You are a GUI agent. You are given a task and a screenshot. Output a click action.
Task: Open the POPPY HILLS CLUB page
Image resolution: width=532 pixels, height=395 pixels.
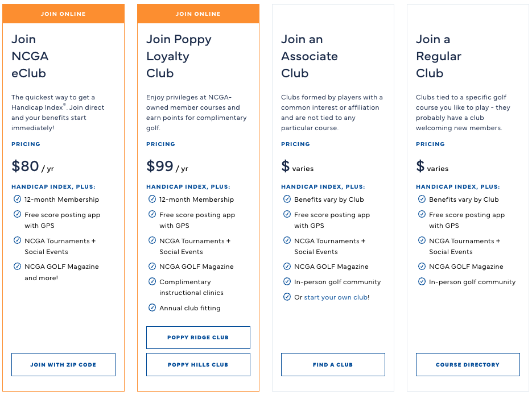coord(198,364)
